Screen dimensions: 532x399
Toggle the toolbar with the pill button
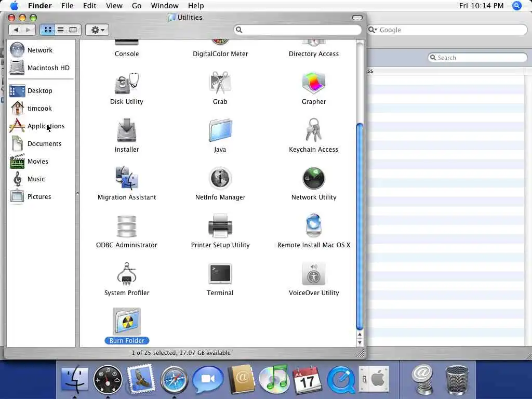357,17
